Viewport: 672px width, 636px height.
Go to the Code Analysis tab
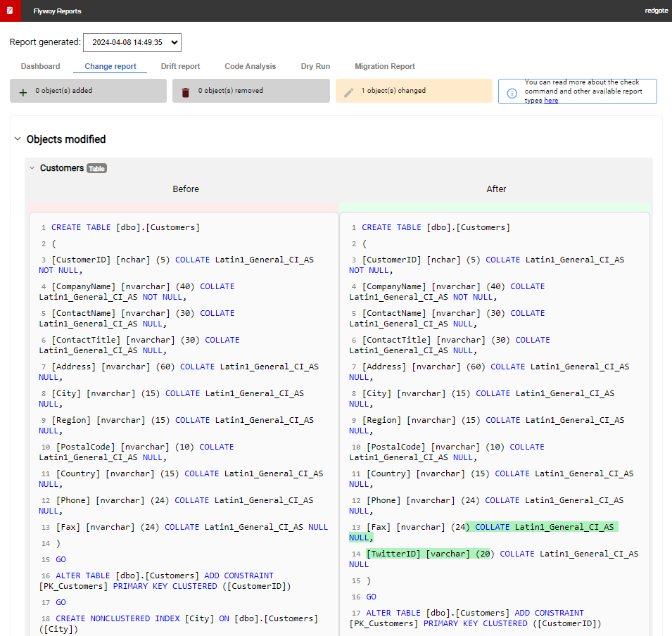(x=251, y=66)
